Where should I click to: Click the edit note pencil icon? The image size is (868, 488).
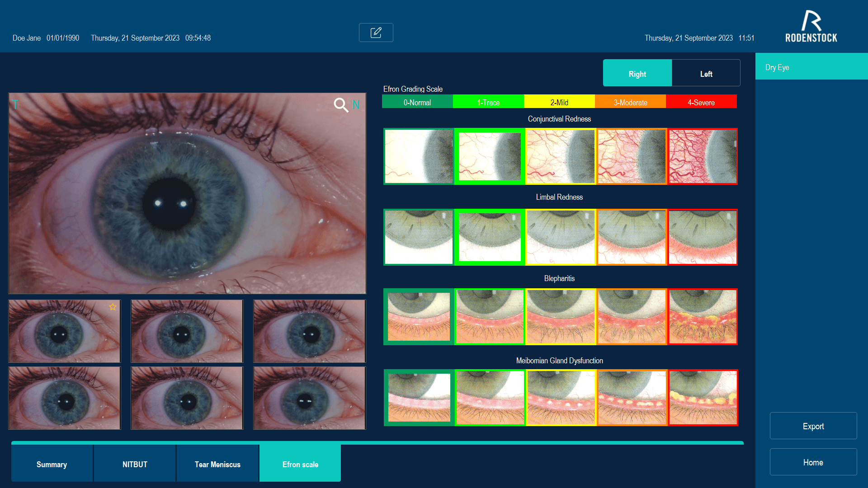click(376, 33)
